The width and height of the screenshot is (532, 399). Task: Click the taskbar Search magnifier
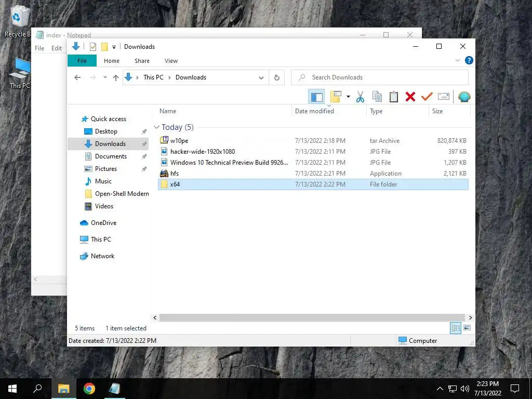(x=37, y=389)
